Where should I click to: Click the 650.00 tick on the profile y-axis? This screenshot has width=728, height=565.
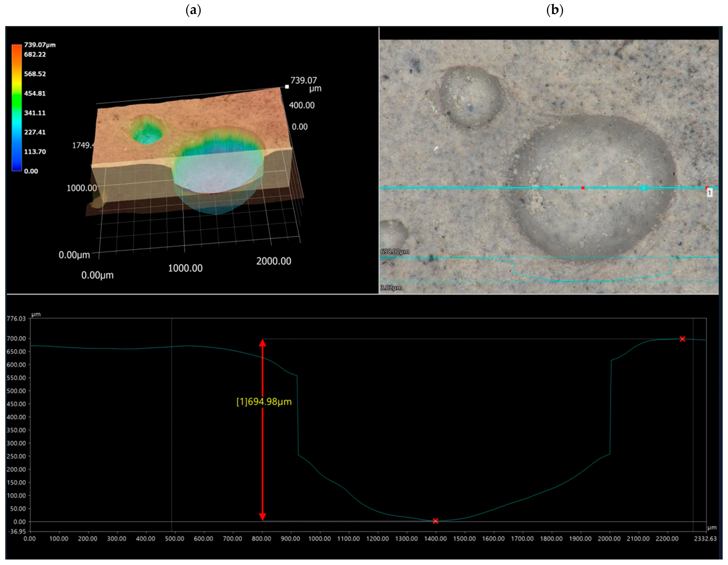pyautogui.click(x=16, y=351)
